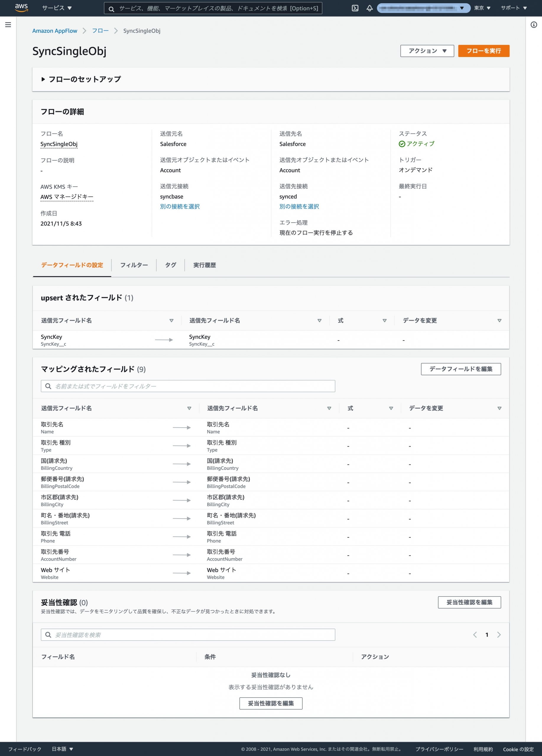Click page number 1 in validation pagination
This screenshot has width=542, height=756.
click(487, 635)
